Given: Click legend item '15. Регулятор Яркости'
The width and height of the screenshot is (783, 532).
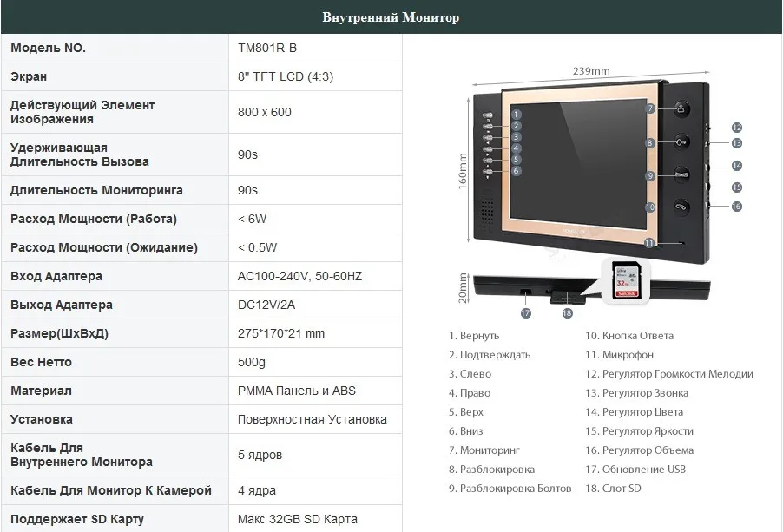Looking at the screenshot, I should (x=639, y=430).
